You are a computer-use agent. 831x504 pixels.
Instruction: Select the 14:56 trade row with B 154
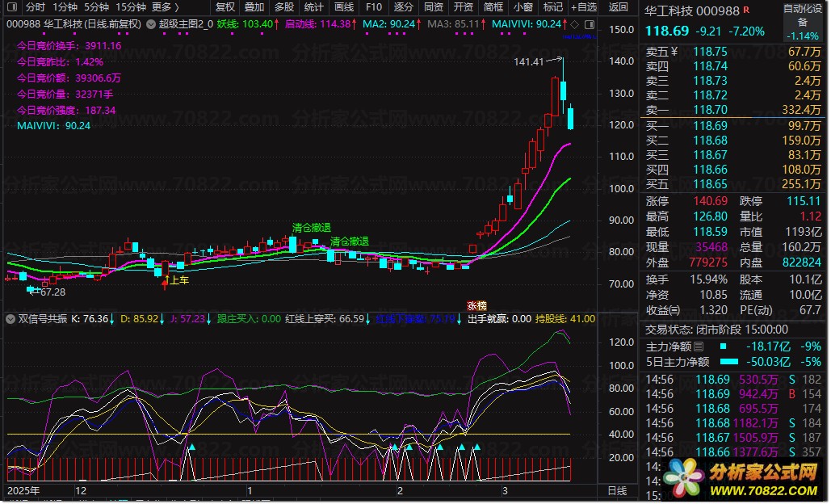(x=733, y=394)
